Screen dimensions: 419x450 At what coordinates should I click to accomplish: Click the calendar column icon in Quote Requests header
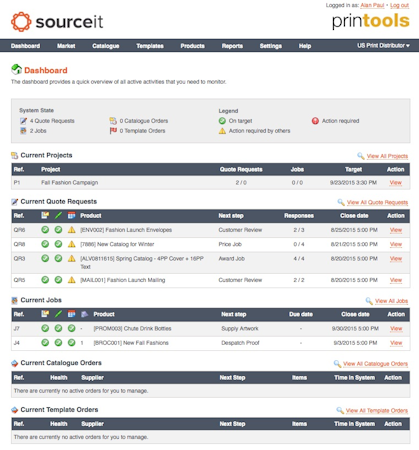pos(72,215)
